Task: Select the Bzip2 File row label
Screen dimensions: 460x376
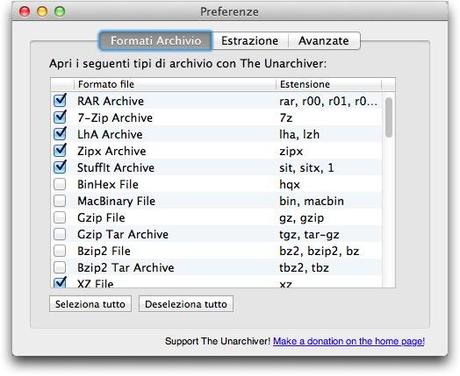Action: point(104,251)
